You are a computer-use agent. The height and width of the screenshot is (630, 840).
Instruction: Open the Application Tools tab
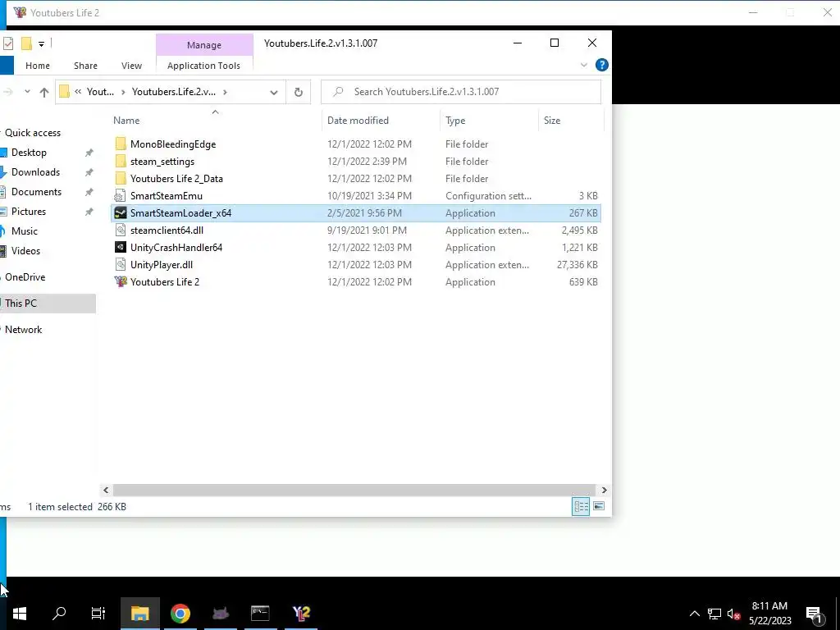(x=203, y=66)
